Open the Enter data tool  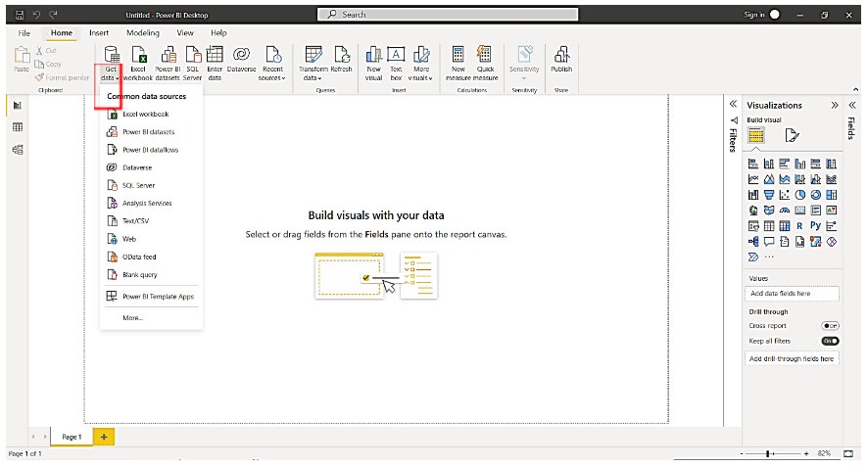[215, 56]
